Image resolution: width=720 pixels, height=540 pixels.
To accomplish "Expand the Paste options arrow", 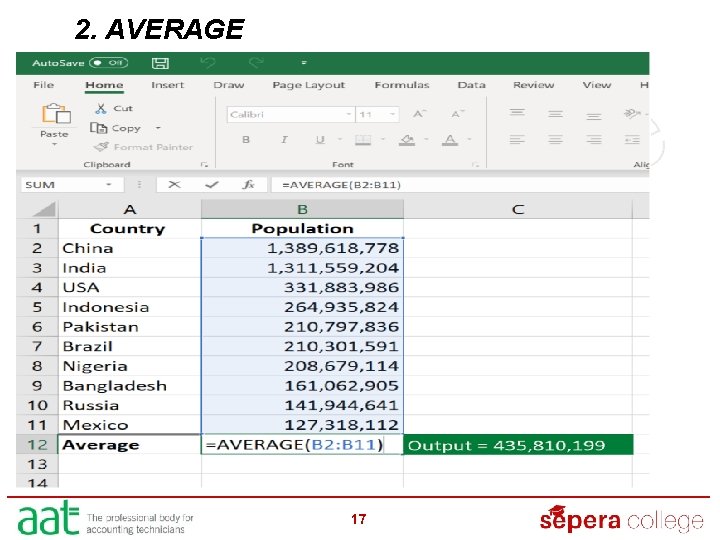I will click(x=55, y=144).
